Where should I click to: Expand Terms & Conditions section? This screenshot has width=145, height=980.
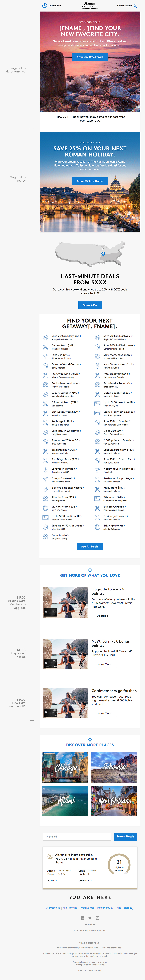coord(90,943)
